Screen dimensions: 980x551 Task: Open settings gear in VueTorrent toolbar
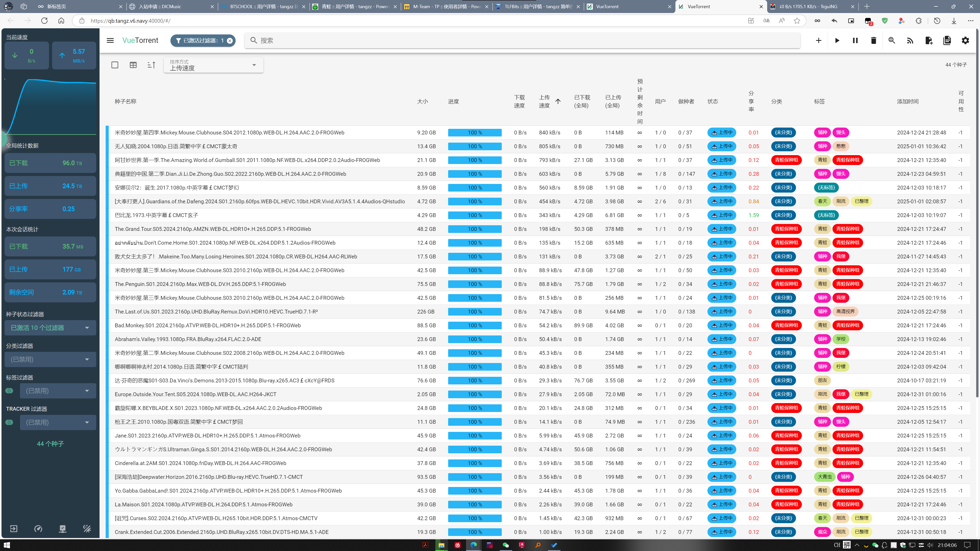(965, 41)
